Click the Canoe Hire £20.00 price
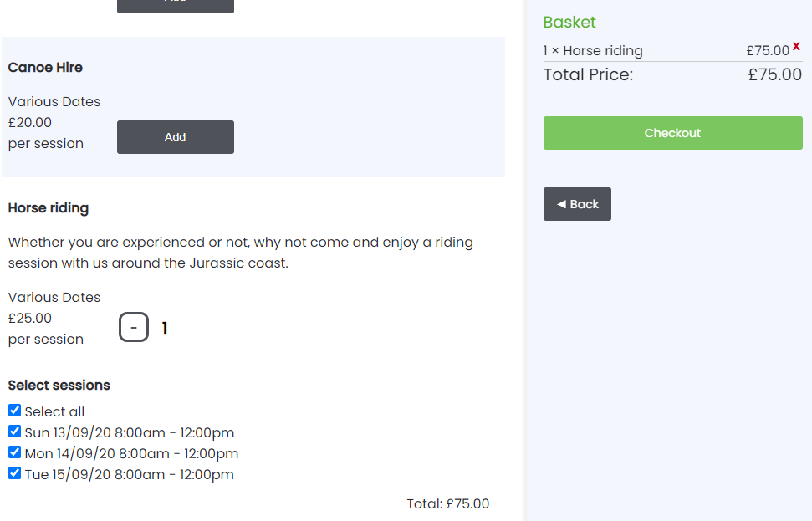Viewport: 812px width, 521px height. (x=30, y=122)
